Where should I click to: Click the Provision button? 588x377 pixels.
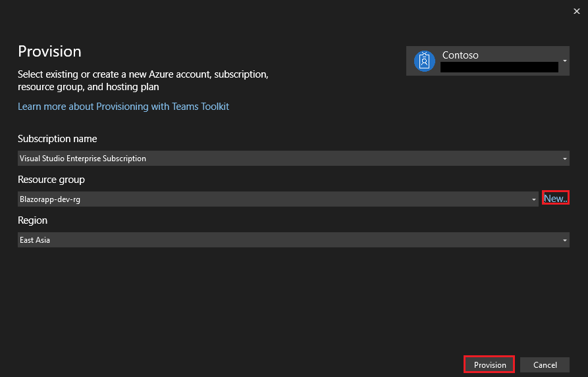[x=489, y=364]
